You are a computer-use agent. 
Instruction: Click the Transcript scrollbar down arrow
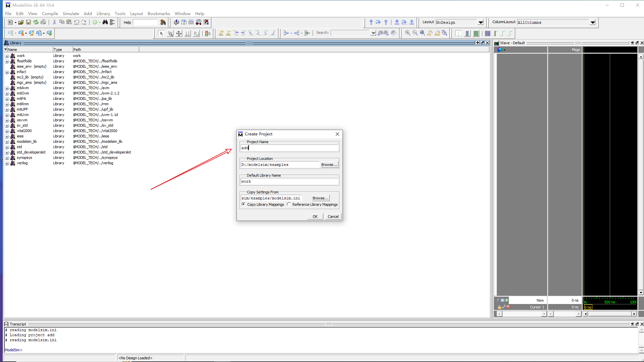pos(641,350)
